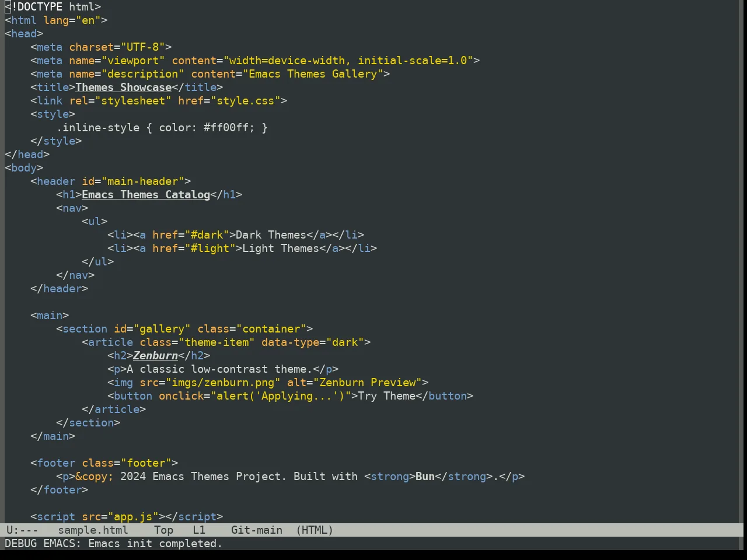Click the '#light' href value
Image resolution: width=747 pixels, height=560 pixels.
210,249
